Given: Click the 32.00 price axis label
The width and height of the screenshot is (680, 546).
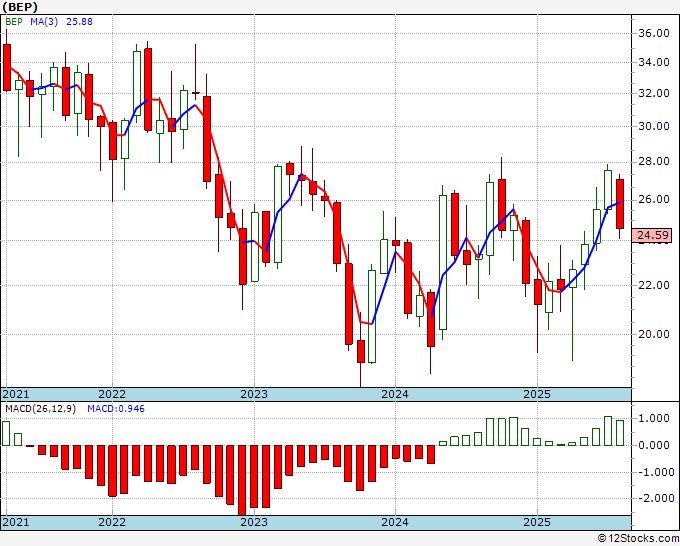Looking at the screenshot, I should (654, 93).
